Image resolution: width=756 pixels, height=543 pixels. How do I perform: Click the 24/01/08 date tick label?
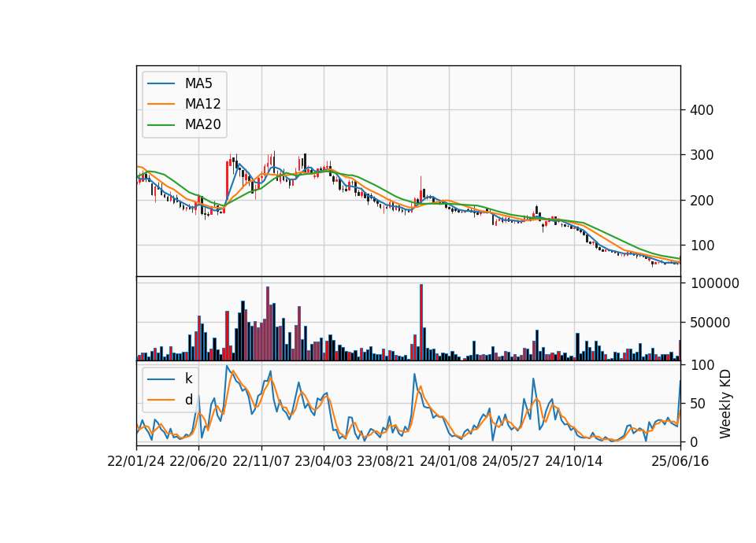448,462
